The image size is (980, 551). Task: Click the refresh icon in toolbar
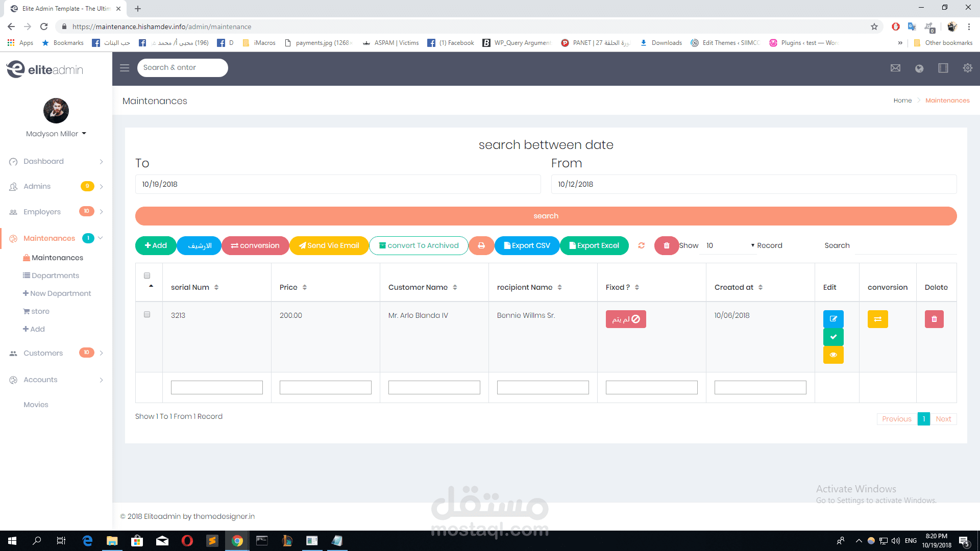pos(642,245)
